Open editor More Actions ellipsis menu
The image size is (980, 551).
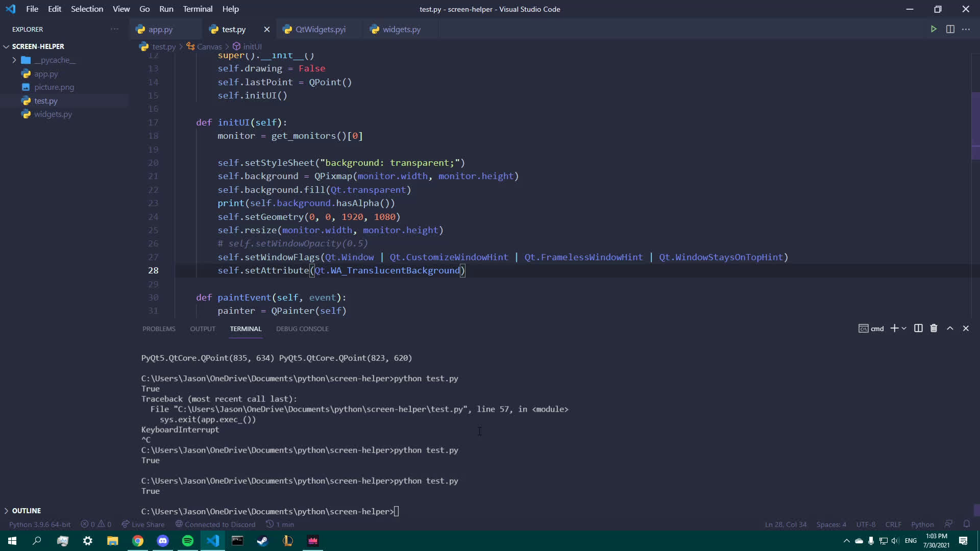(x=966, y=29)
